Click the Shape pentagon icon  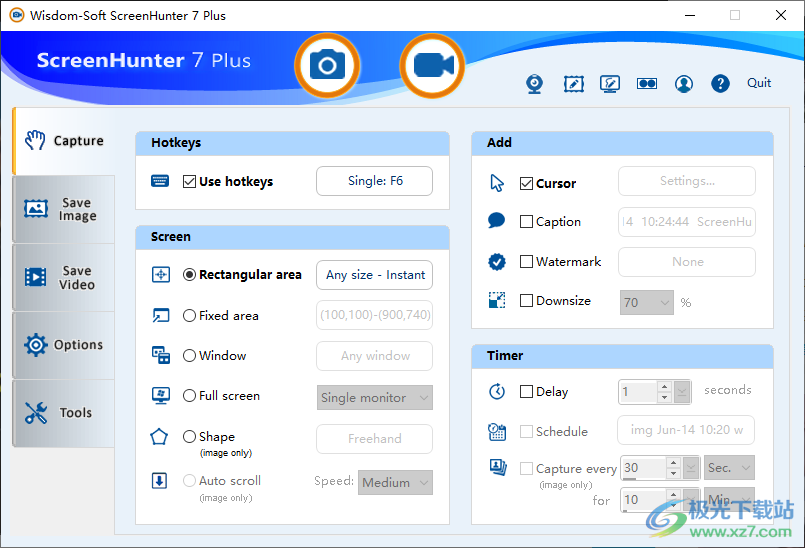click(159, 437)
